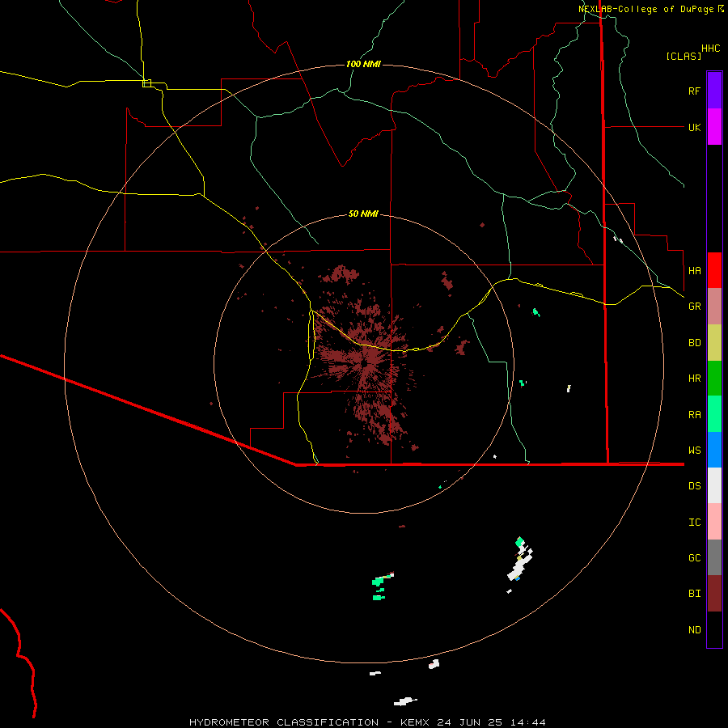Click the gray GC legend swatch

(x=714, y=557)
